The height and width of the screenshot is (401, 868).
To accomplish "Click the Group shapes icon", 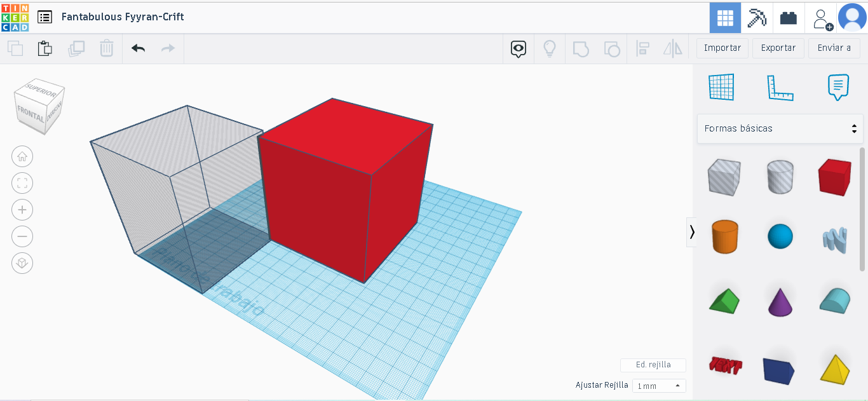I will [x=581, y=48].
